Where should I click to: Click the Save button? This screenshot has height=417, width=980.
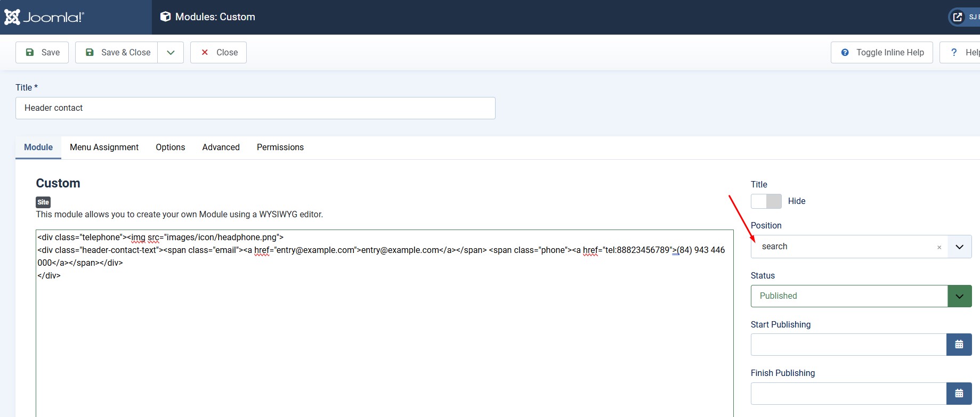[42, 52]
